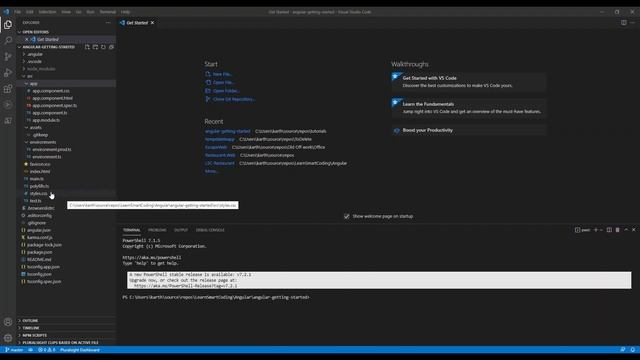Open recent angular-getting-started project link
The height and width of the screenshot is (360, 640).
click(x=227, y=131)
